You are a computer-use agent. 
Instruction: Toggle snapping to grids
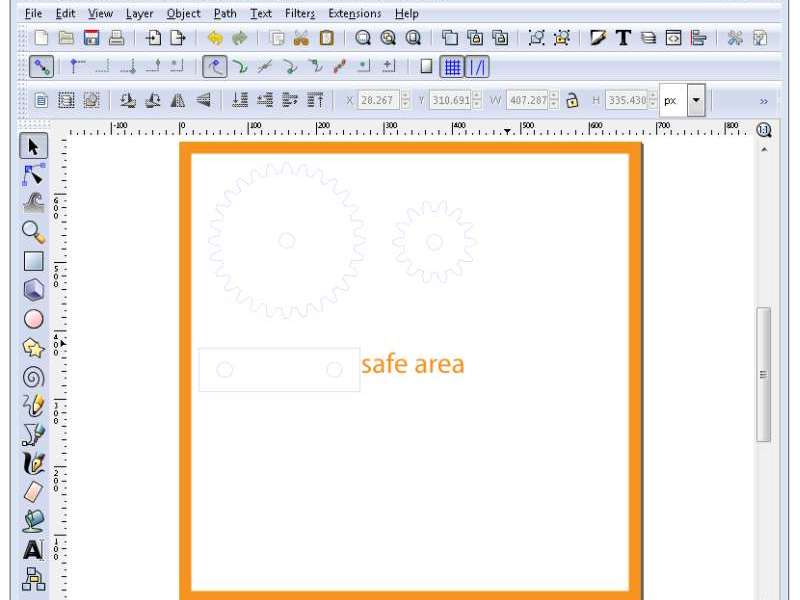[x=452, y=67]
